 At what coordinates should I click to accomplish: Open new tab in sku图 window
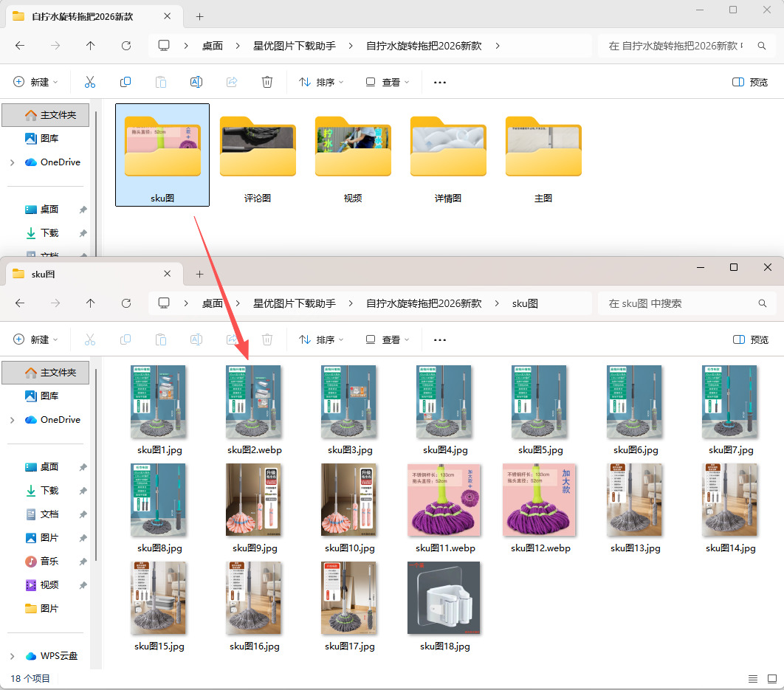coord(199,274)
